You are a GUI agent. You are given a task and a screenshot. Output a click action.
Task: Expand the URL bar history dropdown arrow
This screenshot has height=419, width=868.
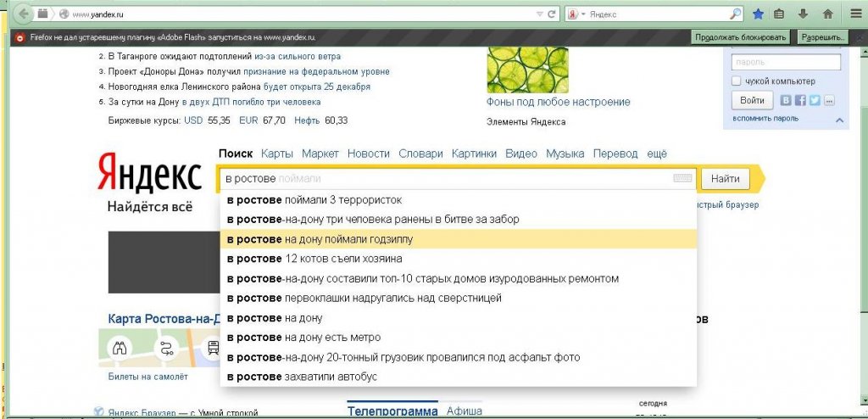pyautogui.click(x=540, y=14)
